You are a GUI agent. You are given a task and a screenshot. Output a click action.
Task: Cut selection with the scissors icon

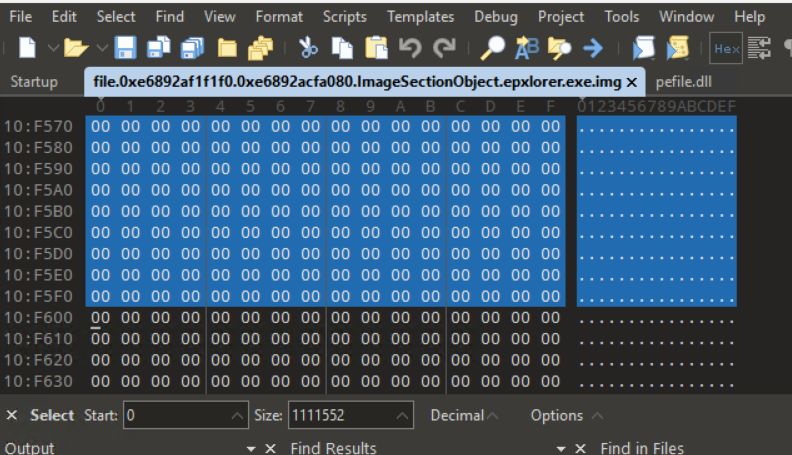click(x=308, y=48)
